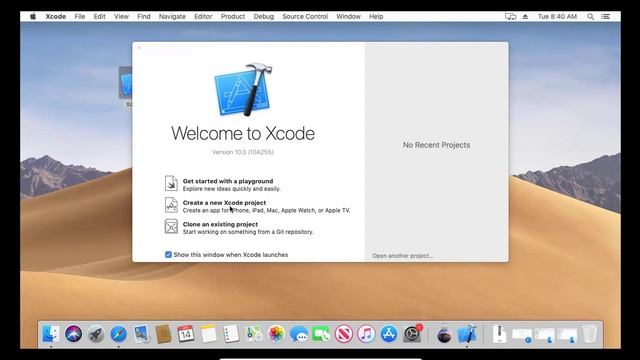Click the Welcome to Xcode heading

(x=243, y=133)
